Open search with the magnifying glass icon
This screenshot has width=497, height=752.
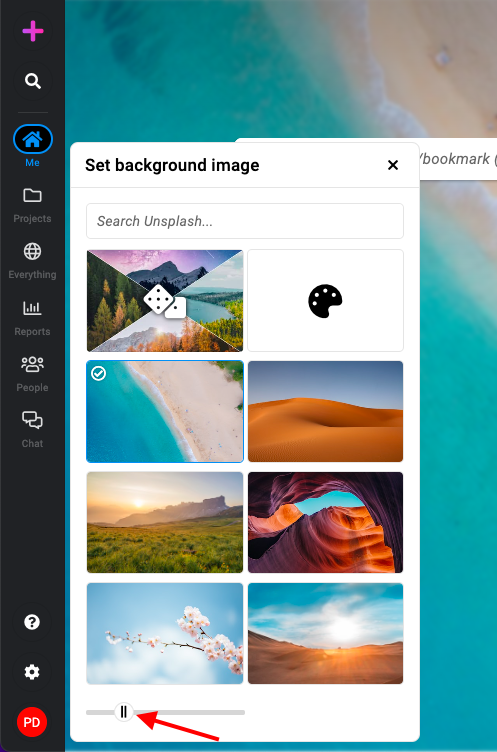[33, 81]
